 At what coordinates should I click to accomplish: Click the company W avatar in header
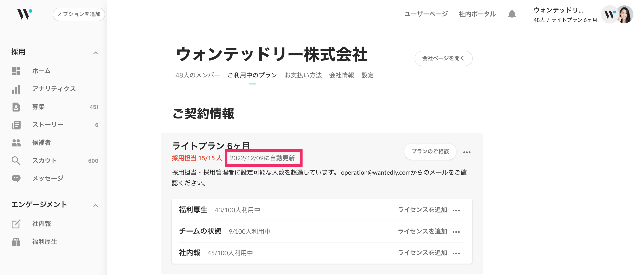point(610,15)
